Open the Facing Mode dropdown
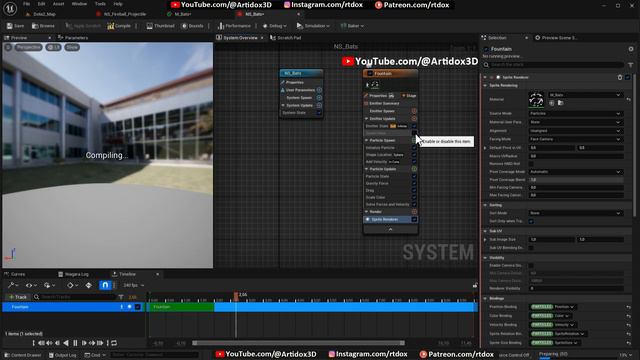The width and height of the screenshot is (640, 360). coord(576,139)
